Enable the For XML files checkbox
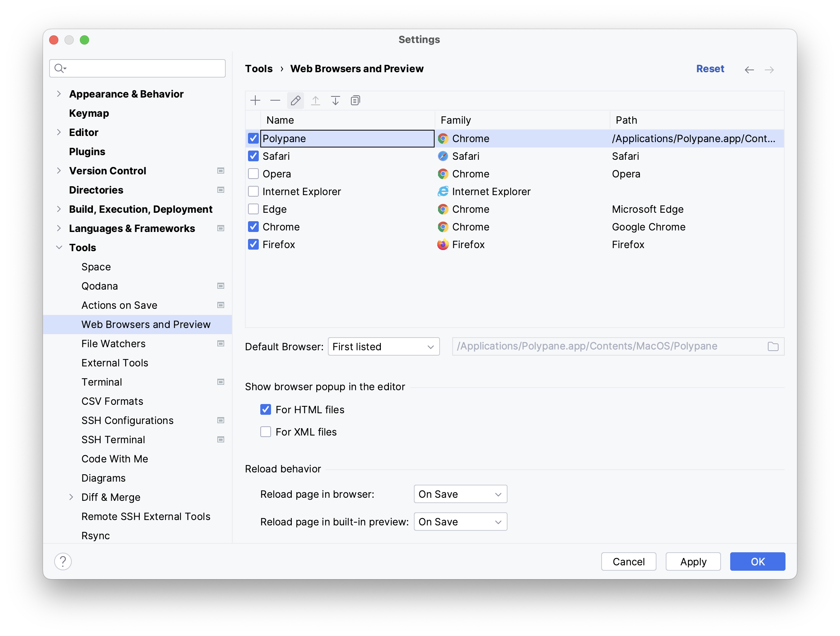Image resolution: width=840 pixels, height=636 pixels. (x=266, y=432)
